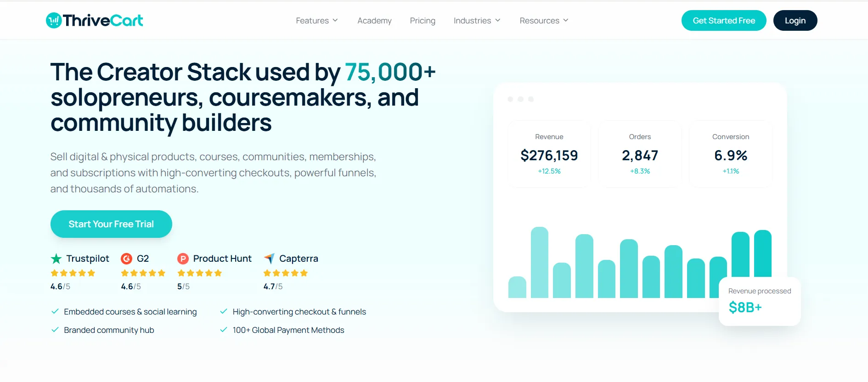Expand the Resources dropdown menu

[x=544, y=21]
